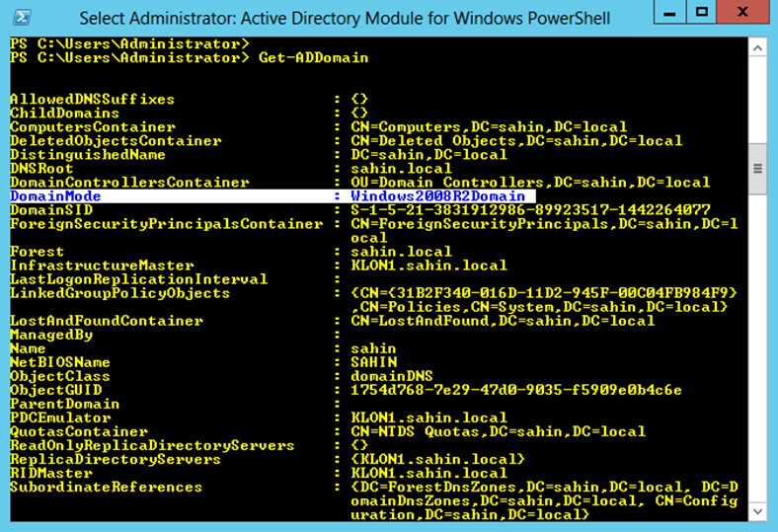
Task: Click the {KLON1.sahin.local} replica servers value
Action: point(438,460)
